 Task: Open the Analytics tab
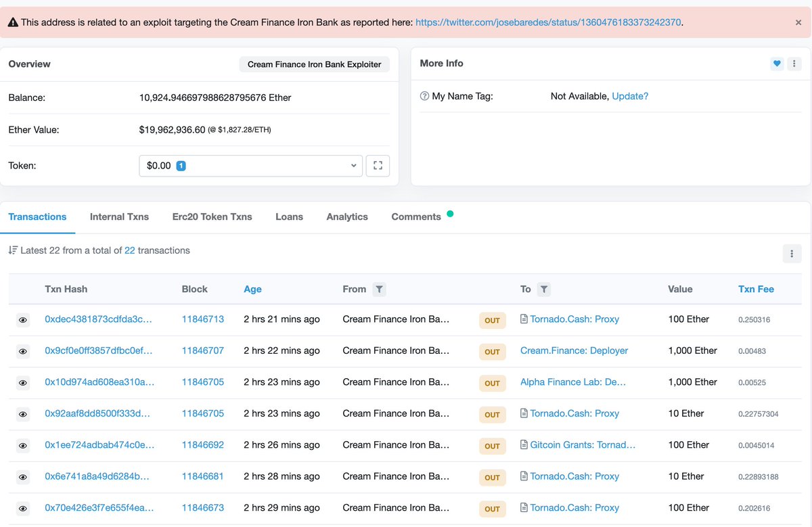click(x=347, y=216)
